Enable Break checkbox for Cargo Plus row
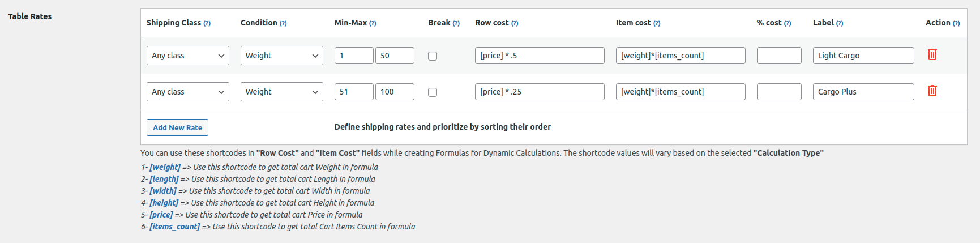Viewport: 980px width, 243px height. click(433, 92)
